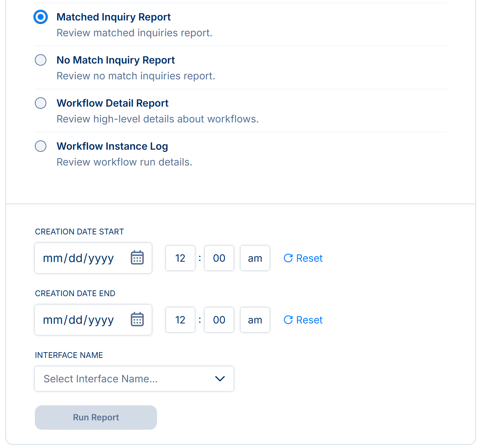Toggle am/pm for Creation Date Start
This screenshot has height=448, width=480.
click(x=255, y=258)
